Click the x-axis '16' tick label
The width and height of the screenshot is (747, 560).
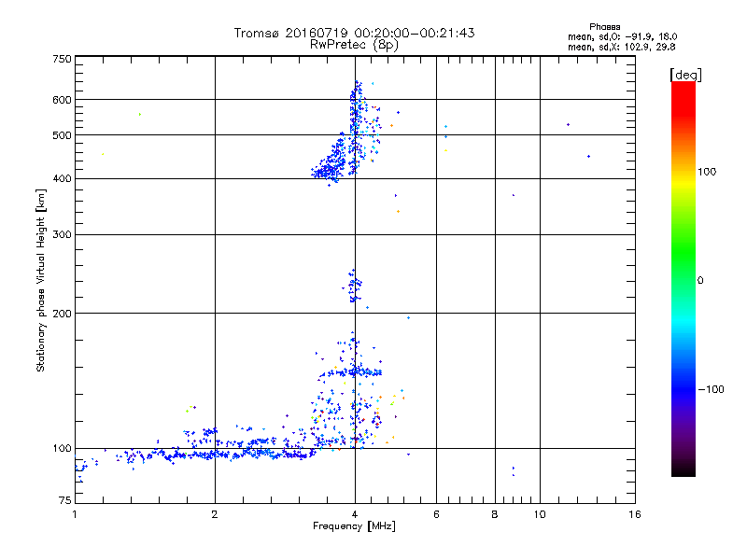click(635, 514)
